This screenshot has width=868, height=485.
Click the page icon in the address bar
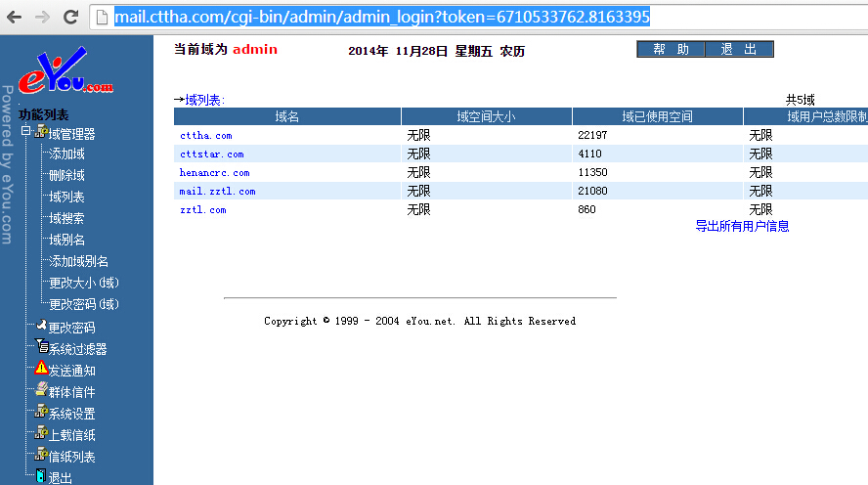tap(102, 18)
